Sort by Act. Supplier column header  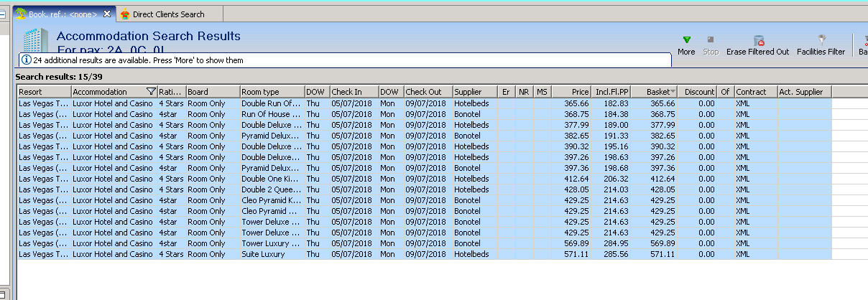click(804, 92)
